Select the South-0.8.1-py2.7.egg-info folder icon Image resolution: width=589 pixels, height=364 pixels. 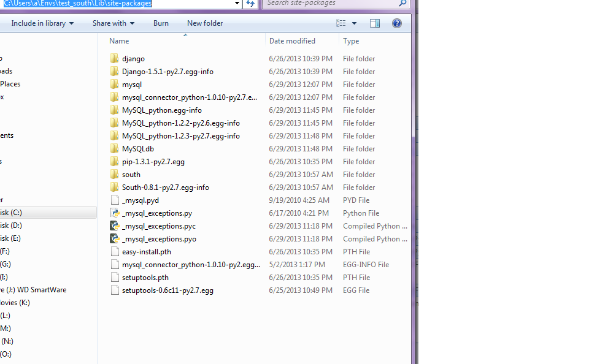pyautogui.click(x=115, y=188)
